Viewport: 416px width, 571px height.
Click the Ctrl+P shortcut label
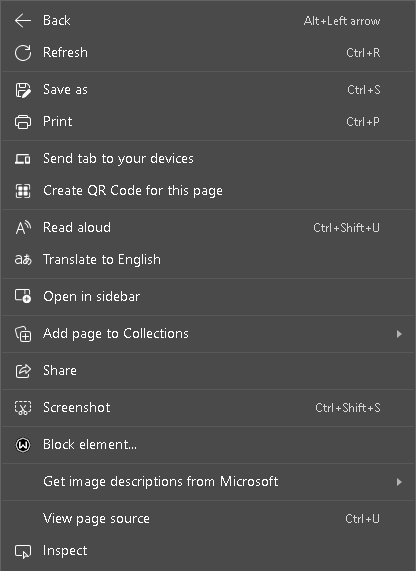[x=363, y=122]
